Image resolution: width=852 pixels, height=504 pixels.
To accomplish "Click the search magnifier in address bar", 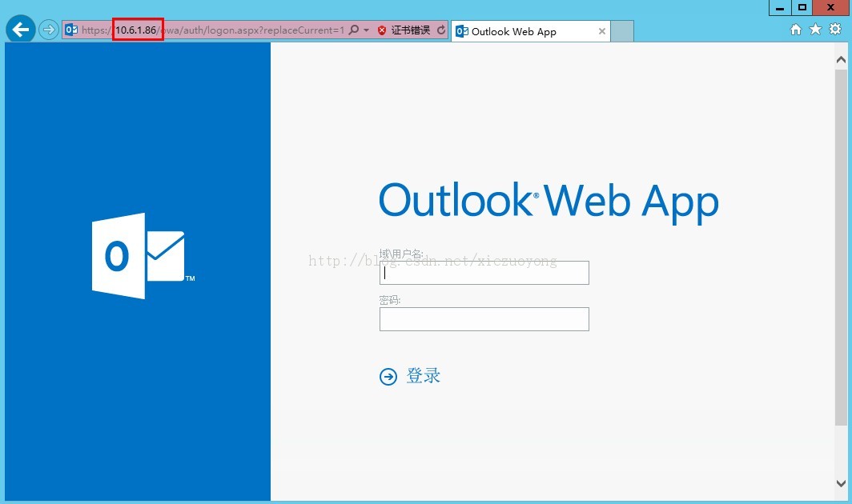I will point(354,30).
